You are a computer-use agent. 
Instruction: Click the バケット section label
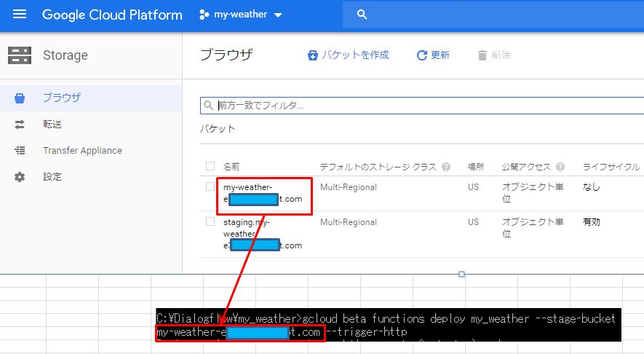[x=218, y=129]
